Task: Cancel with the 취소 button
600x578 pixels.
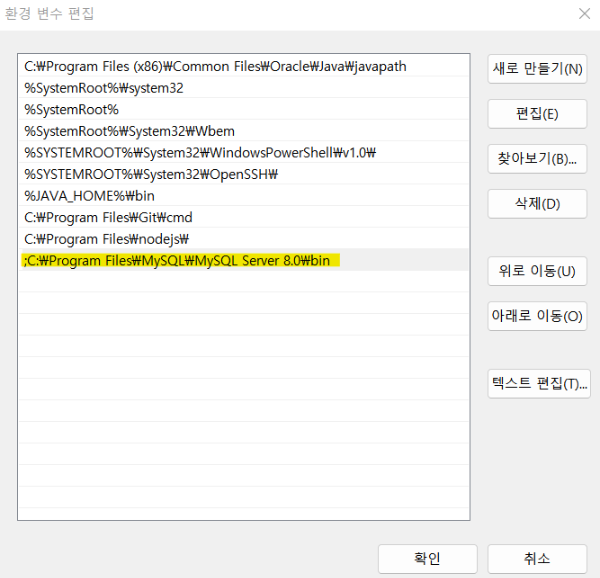Action: (x=537, y=558)
